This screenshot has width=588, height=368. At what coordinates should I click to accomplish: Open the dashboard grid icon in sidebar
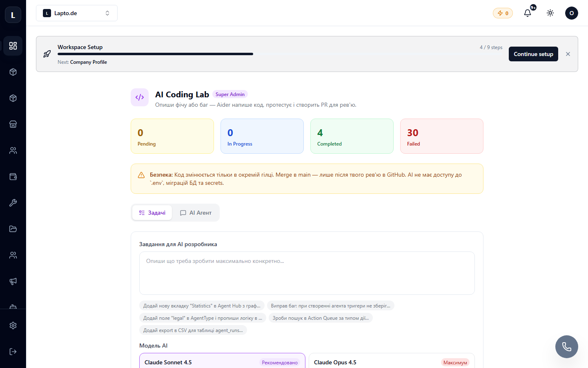pyautogui.click(x=13, y=46)
